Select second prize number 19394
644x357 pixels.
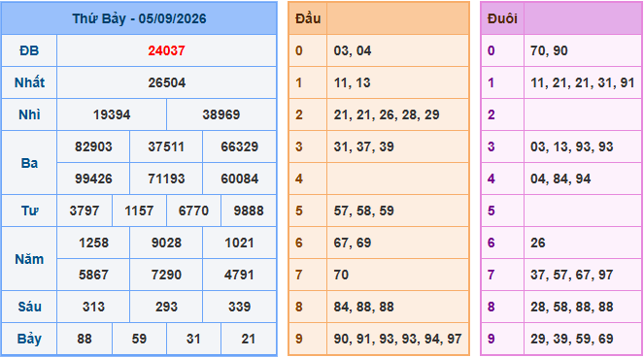pyautogui.click(x=112, y=114)
